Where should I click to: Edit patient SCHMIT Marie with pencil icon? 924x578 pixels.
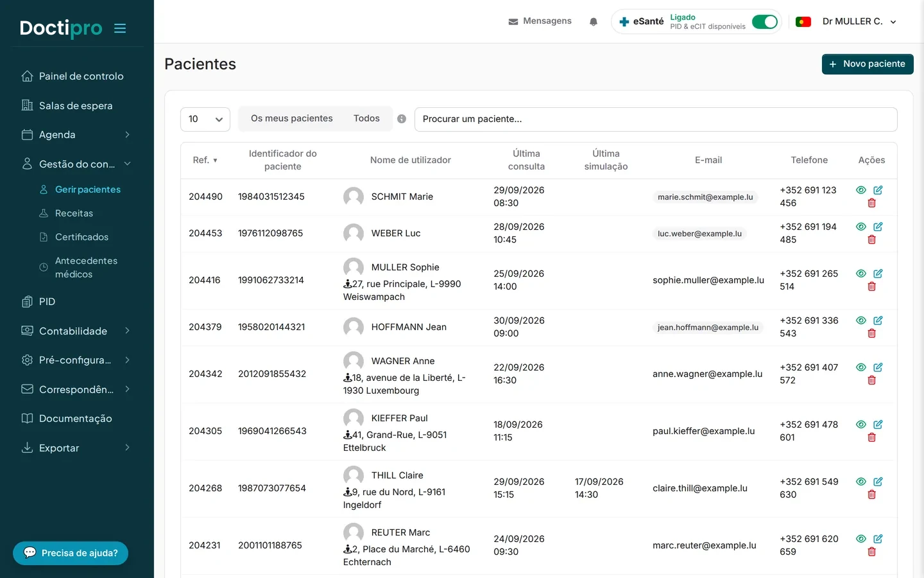point(878,190)
